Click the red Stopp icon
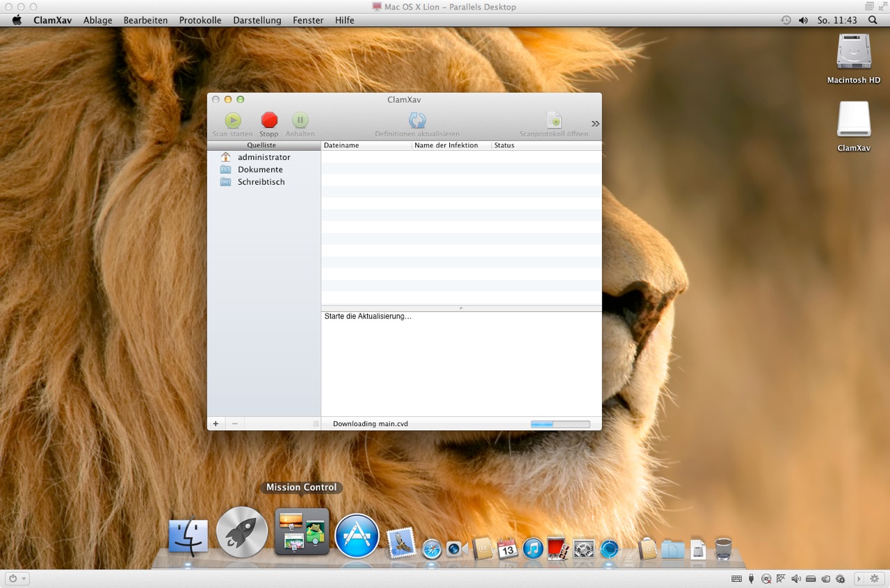The image size is (890, 588). (x=269, y=120)
